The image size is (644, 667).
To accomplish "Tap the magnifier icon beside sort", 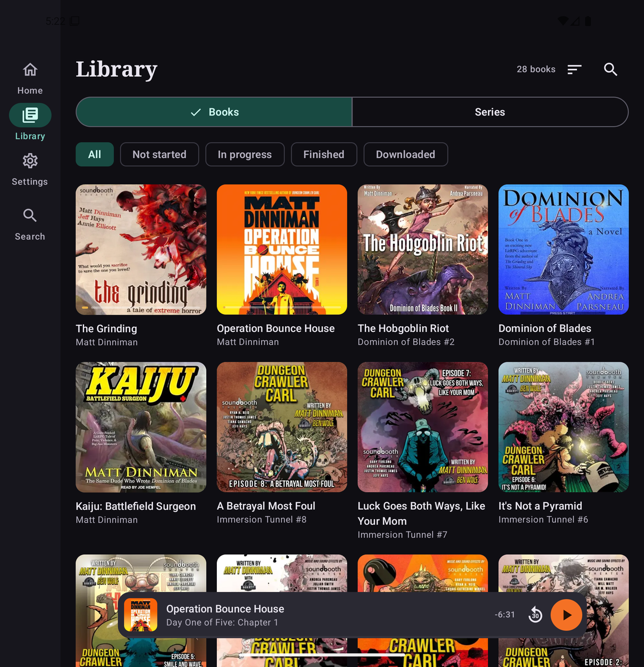I will click(611, 69).
